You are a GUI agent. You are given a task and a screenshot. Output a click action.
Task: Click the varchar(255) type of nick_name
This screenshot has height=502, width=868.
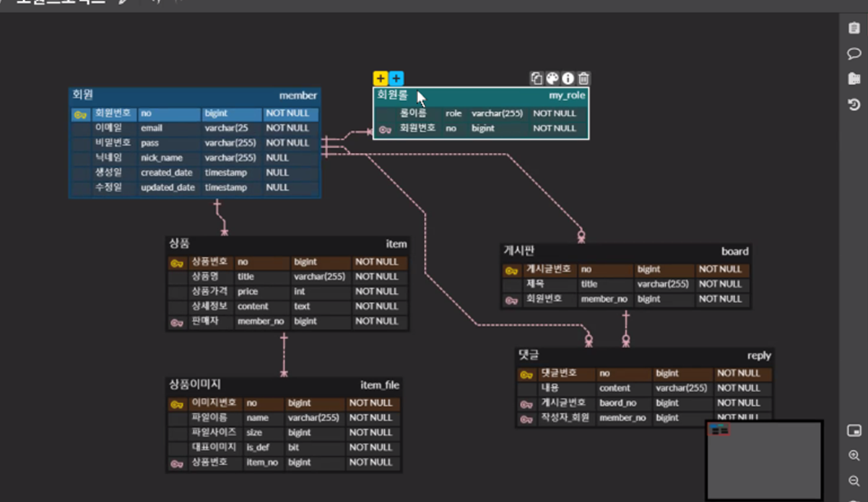click(230, 157)
